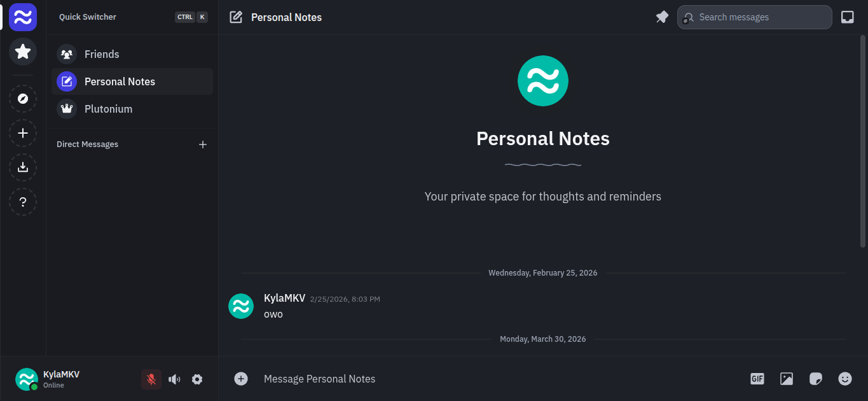Open the download apps icon

(23, 167)
